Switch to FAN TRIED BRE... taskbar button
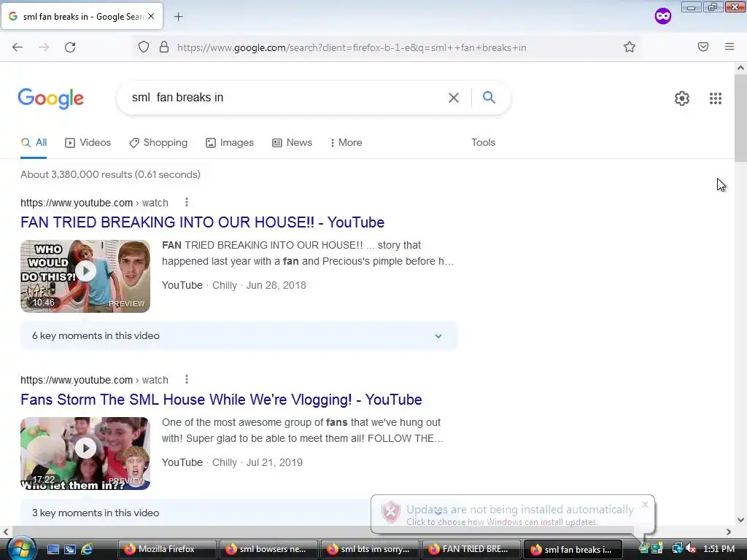The width and height of the screenshot is (747, 560). point(471,549)
